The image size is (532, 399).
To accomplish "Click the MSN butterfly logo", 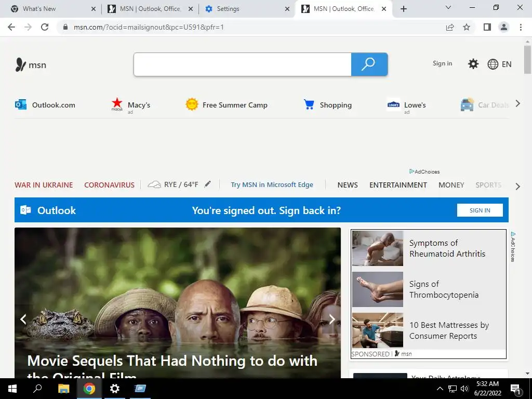I will 20,64.
